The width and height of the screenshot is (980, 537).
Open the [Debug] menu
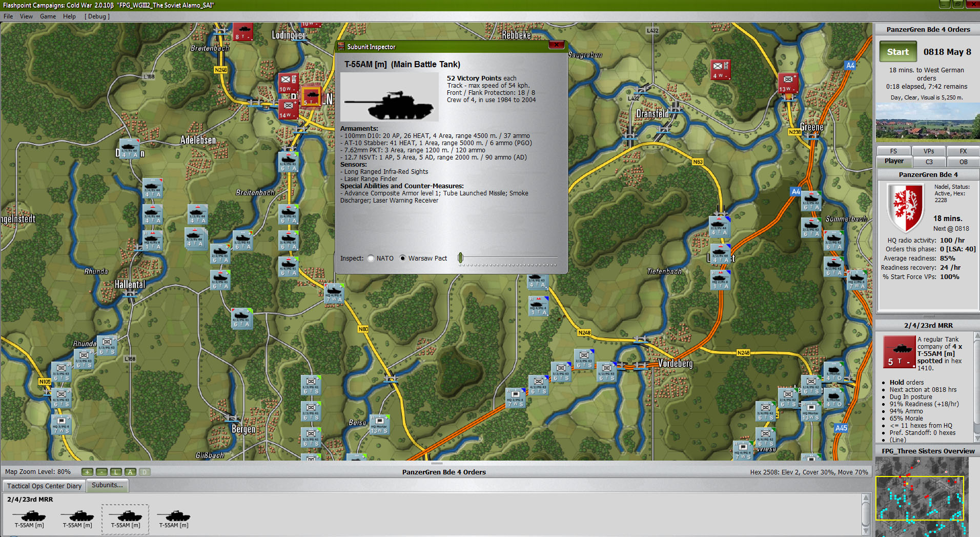[96, 16]
